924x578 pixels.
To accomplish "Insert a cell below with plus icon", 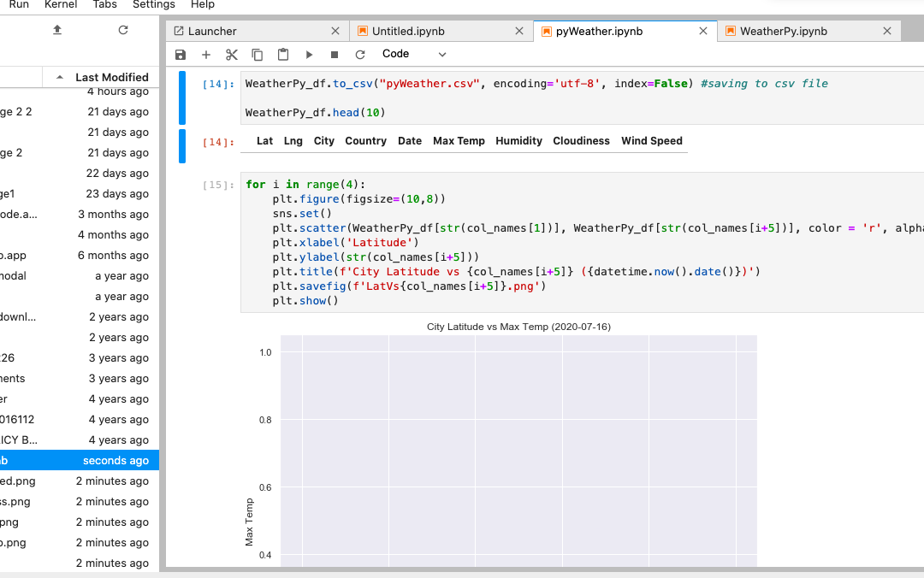I will [x=205, y=55].
